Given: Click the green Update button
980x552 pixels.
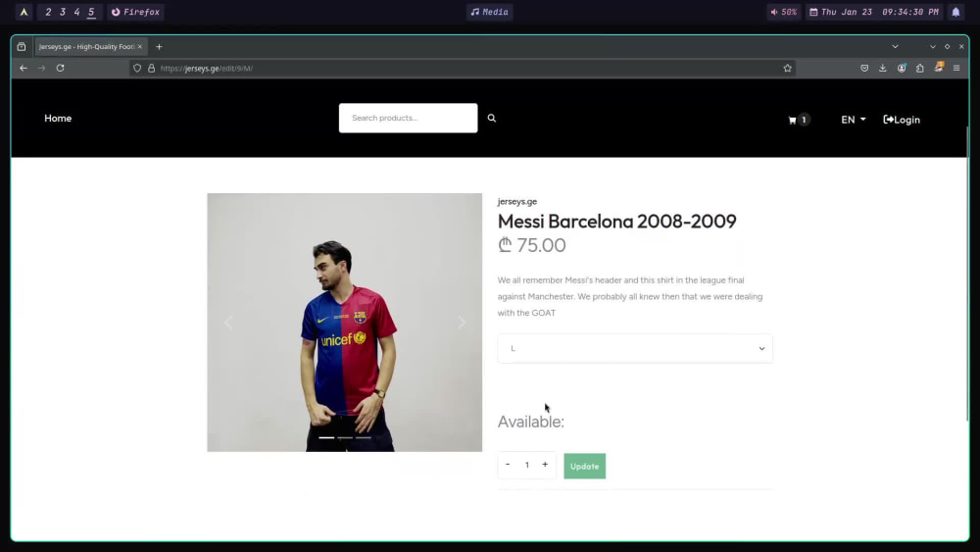Looking at the screenshot, I should [584, 467].
